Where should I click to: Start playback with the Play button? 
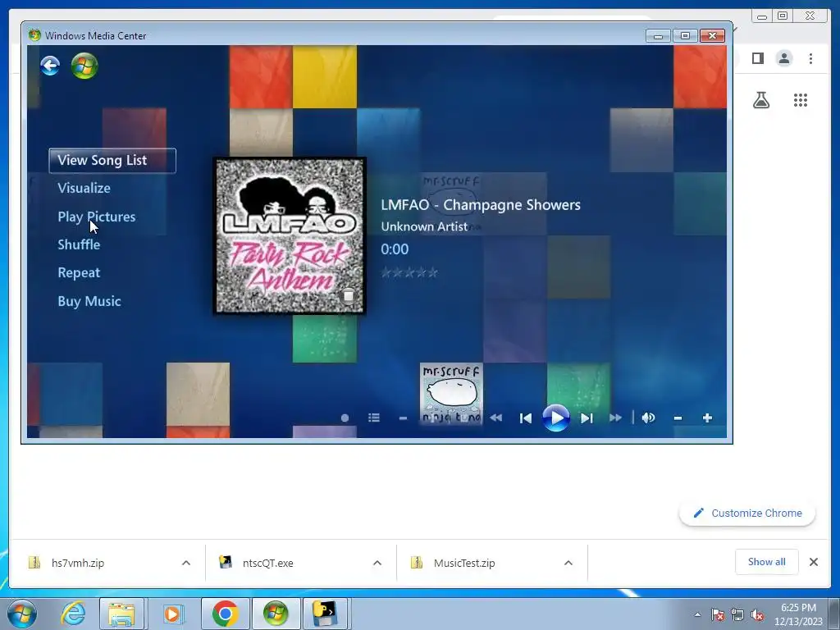click(555, 418)
